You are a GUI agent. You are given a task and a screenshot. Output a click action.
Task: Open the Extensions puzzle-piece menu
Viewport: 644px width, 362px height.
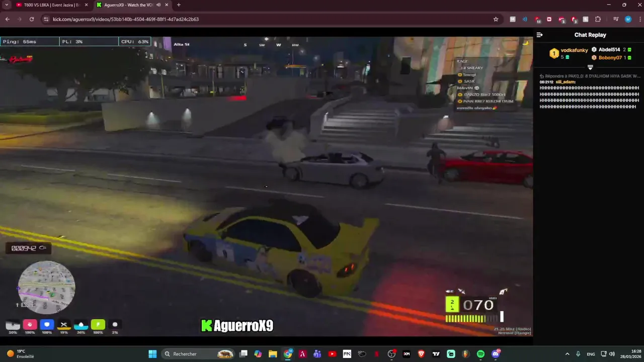tap(598, 19)
